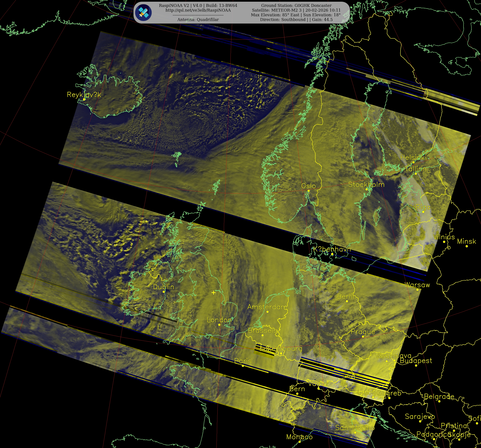Viewport: 481px width, 448px height.
Task: Select the Warsaw city label
Action: click(417, 285)
